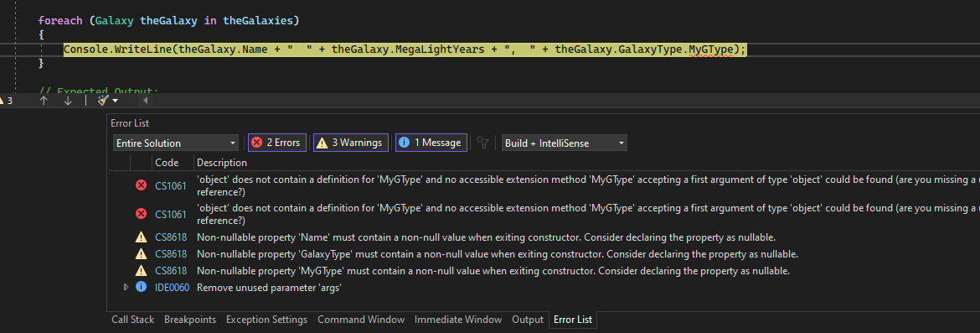This screenshot has height=333, width=980.
Task: Click the filter funnel icon in Error List
Action: [x=482, y=143]
